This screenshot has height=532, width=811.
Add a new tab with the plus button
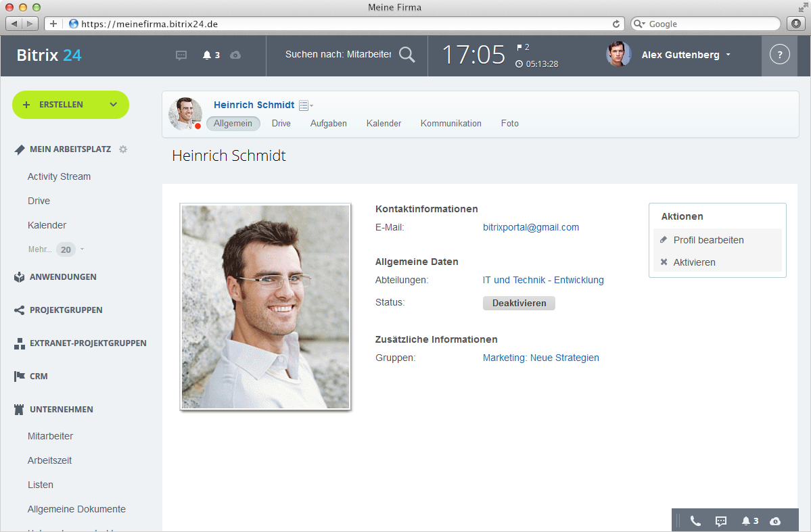pyautogui.click(x=53, y=24)
